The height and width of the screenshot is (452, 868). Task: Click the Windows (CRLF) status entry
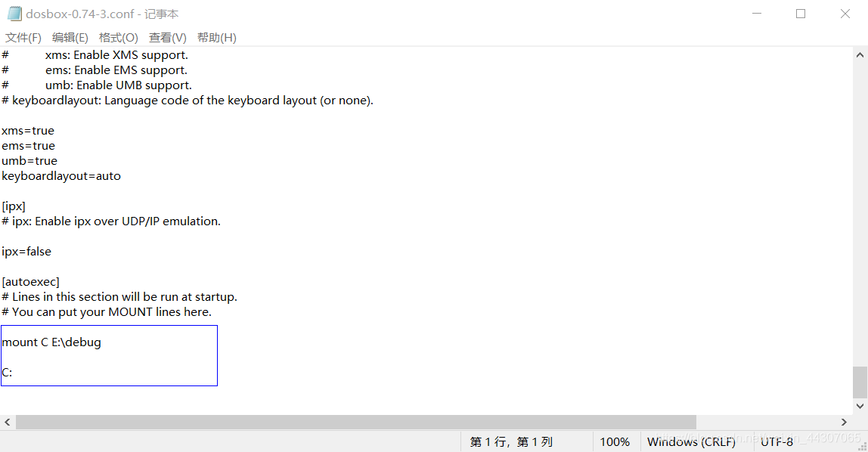[691, 441]
